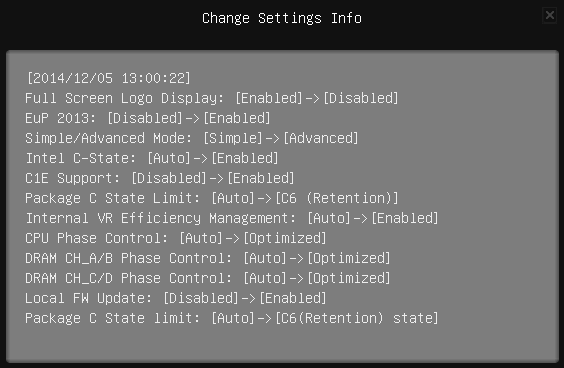Click the Change Settings Info title

pos(282,18)
